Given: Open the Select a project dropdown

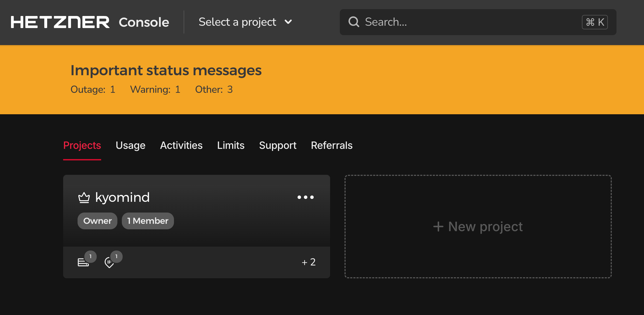Looking at the screenshot, I should click(245, 22).
